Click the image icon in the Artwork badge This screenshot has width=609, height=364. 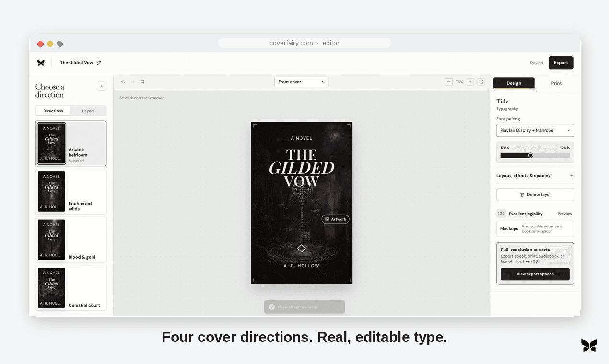coord(327,219)
